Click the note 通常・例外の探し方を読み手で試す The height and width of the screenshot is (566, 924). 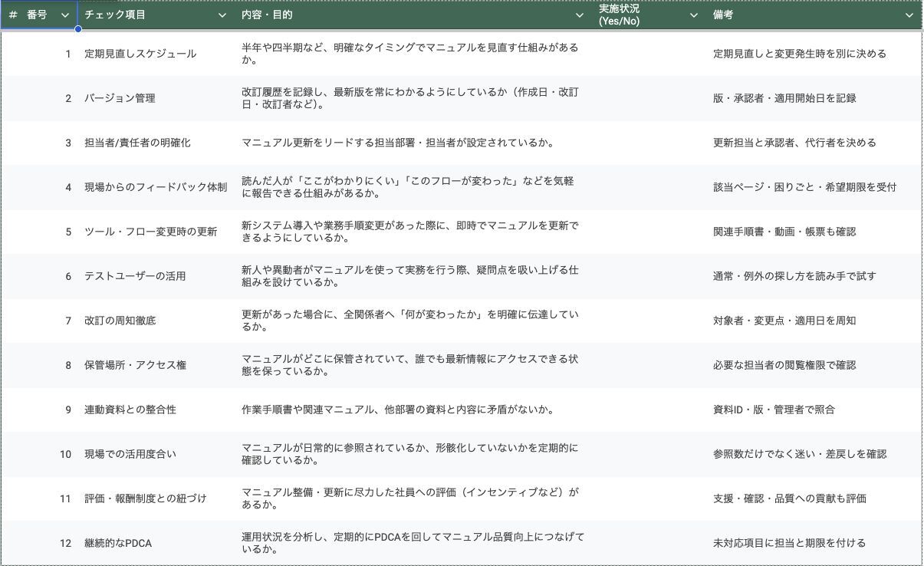[794, 276]
